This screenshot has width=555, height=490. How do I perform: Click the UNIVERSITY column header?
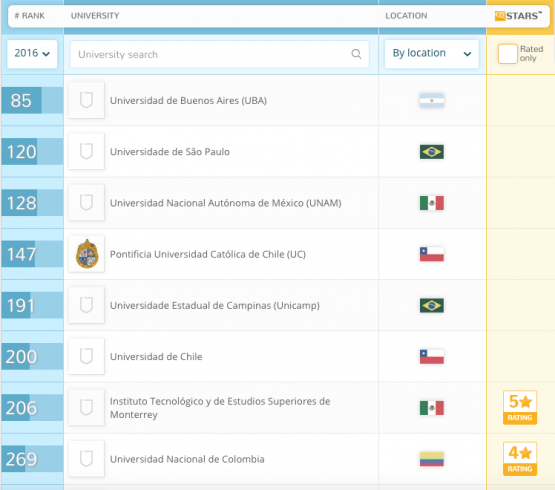pyautogui.click(x=95, y=16)
